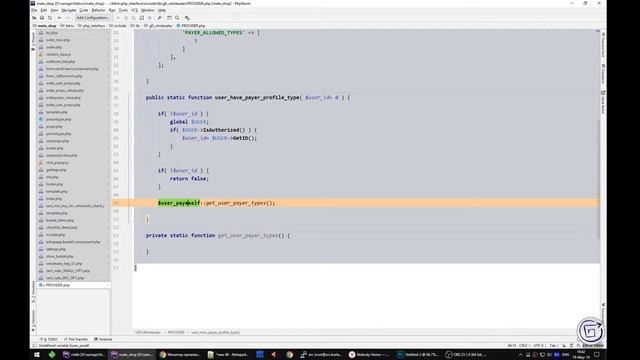The height and width of the screenshot is (360, 640).
Task: Switch to the Photoshop Untitled-2 taskbar app
Action: coord(418,355)
